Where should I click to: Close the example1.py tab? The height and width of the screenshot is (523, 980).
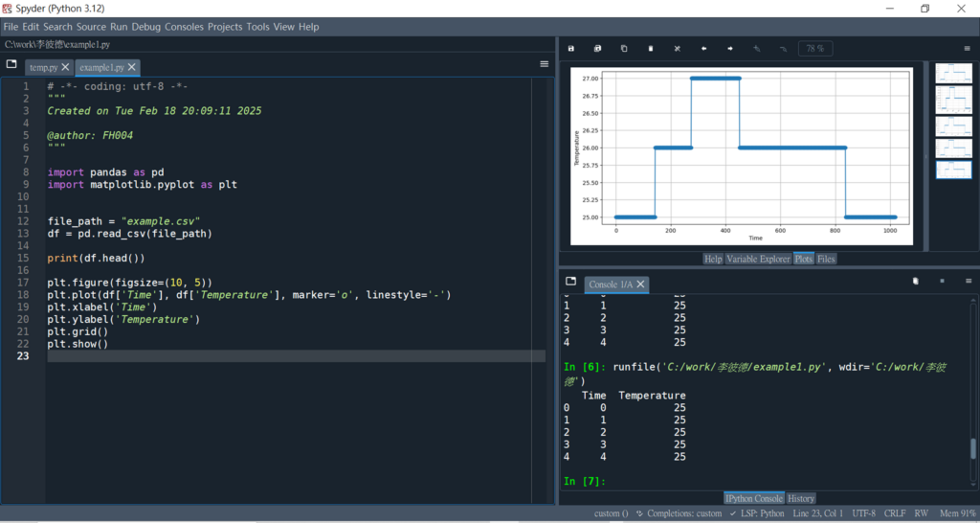click(132, 68)
